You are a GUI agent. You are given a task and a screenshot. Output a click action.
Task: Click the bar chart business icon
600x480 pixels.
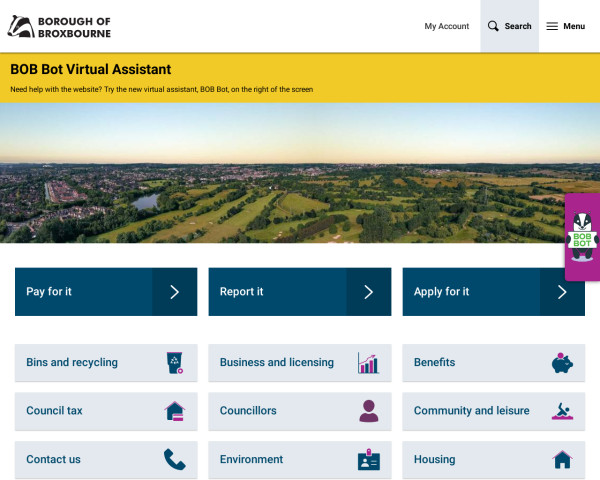(x=368, y=363)
